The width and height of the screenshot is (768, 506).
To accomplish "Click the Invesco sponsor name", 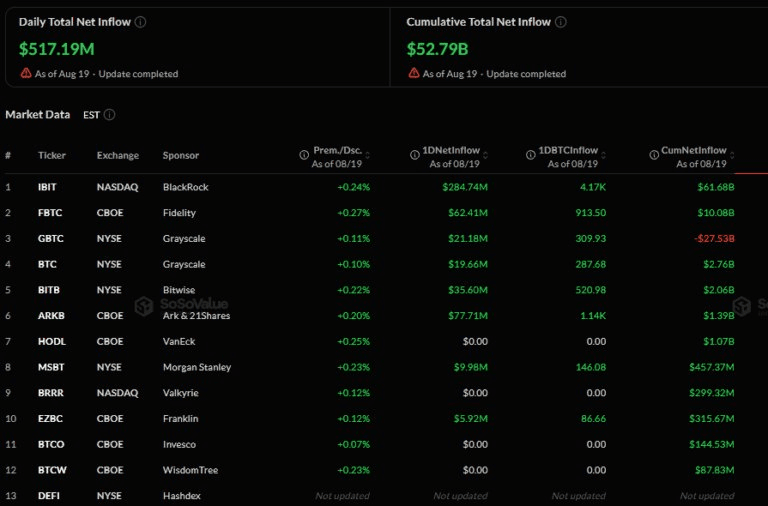I will [x=179, y=444].
